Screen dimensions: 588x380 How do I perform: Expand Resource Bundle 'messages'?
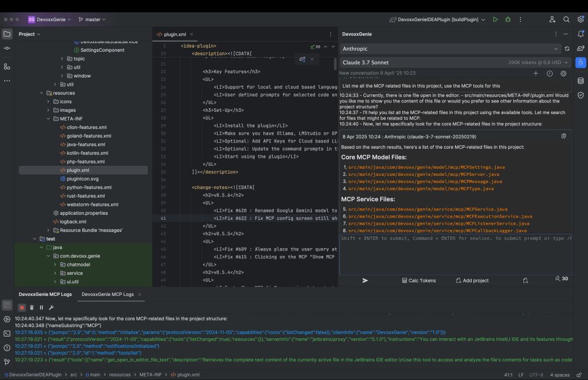[48, 231]
